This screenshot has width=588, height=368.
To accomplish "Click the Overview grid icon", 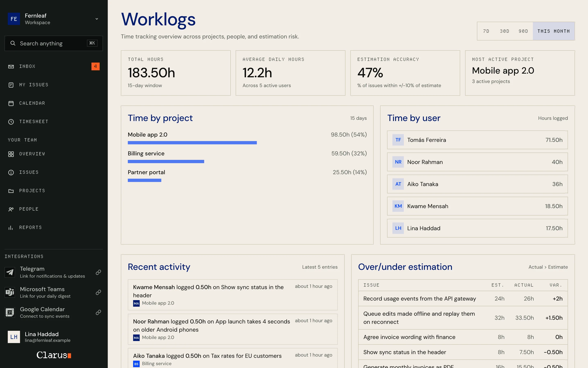I will pyautogui.click(x=11, y=154).
